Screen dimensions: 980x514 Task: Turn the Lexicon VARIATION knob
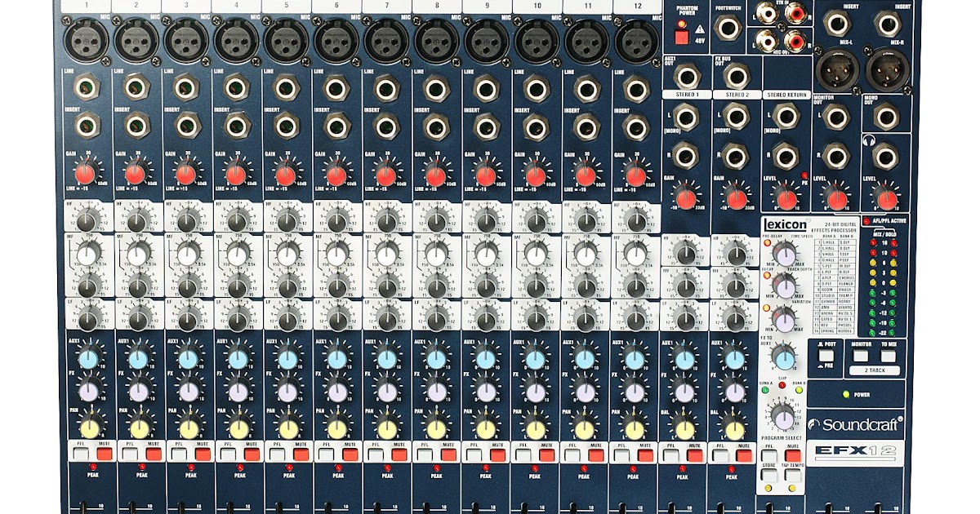point(784,318)
